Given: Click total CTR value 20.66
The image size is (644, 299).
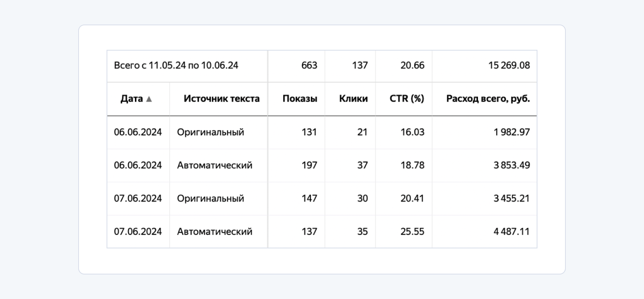Looking at the screenshot, I should (x=412, y=65).
